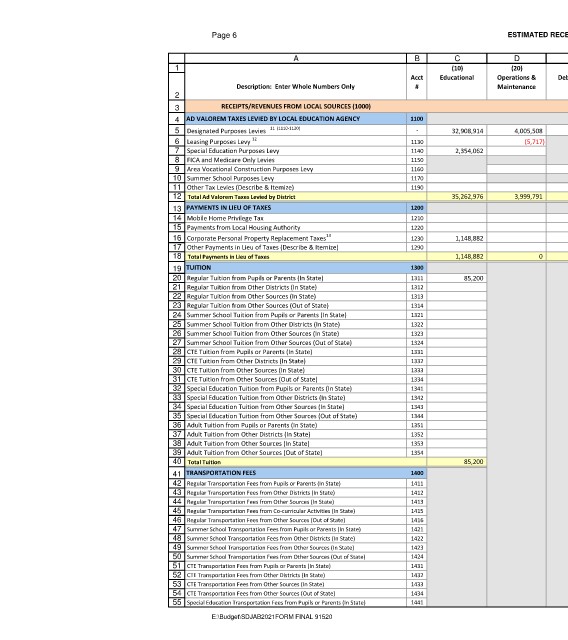This screenshot has height=640, width=568.
Task: Select 'FICA and Medicare Only Levies' cell
Action: 295,160
